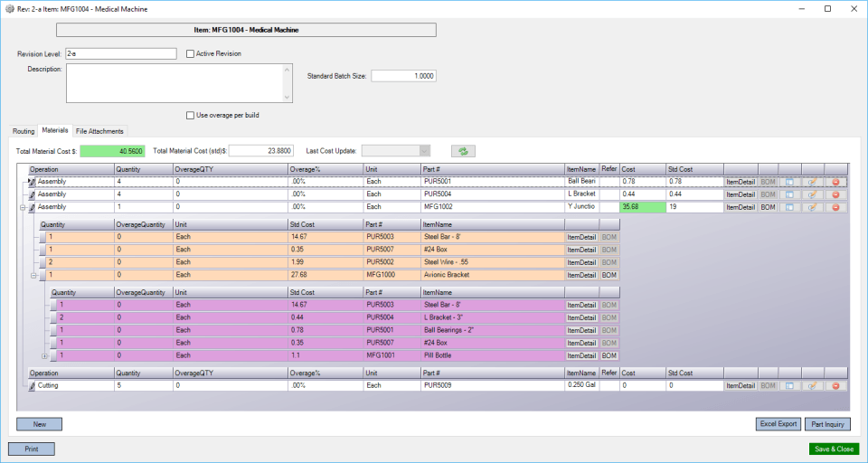The width and height of the screenshot is (868, 463).
Task: Open ItemDetail for PUR5001 top row
Action: (x=741, y=182)
